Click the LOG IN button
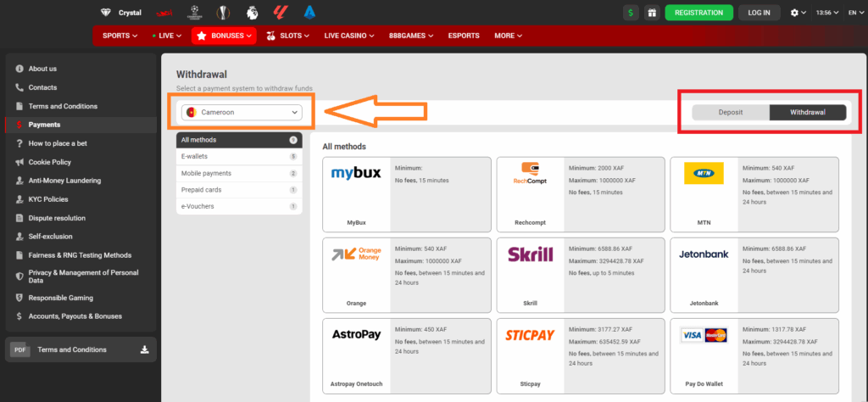Screen dimensions: 868x402 [x=759, y=13]
